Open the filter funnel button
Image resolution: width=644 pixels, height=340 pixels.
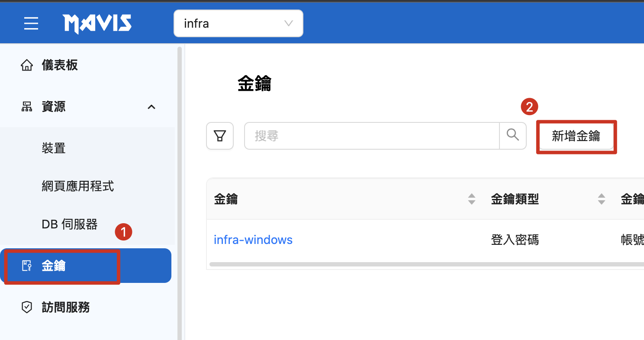(x=220, y=136)
